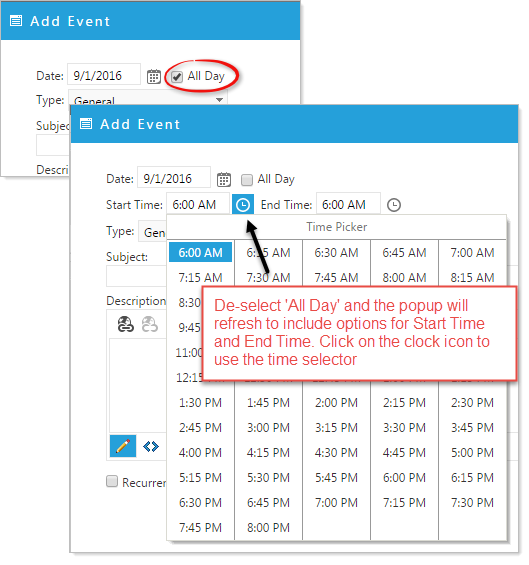Viewport: 529px width, 565px height.
Task: Click the 9/1/2016 Date field in front dialog
Action: click(x=174, y=178)
